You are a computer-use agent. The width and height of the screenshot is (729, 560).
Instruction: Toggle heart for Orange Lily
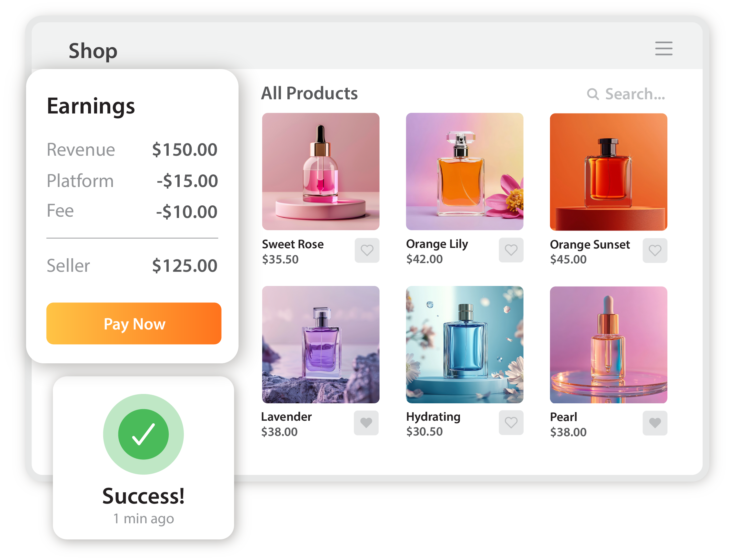pyautogui.click(x=511, y=250)
